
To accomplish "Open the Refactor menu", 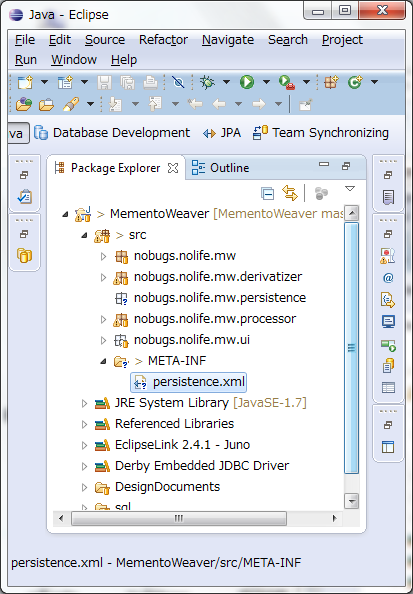I will (163, 40).
